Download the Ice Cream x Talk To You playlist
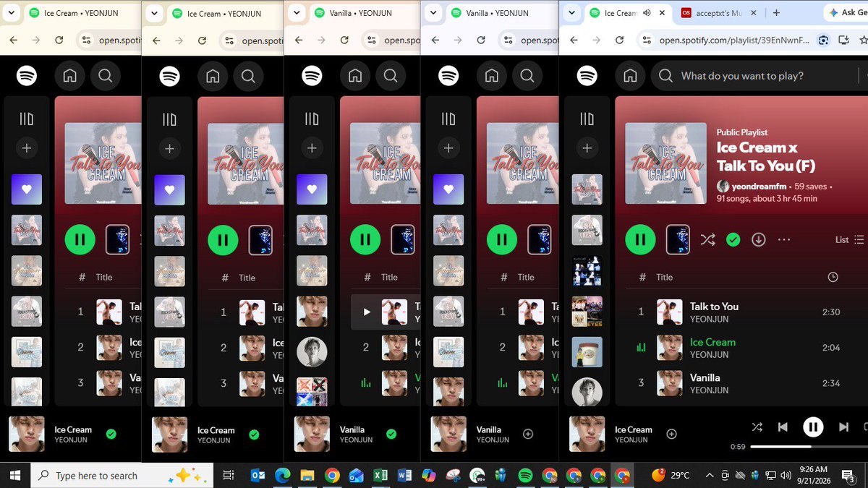The width and height of the screenshot is (868, 488). coord(758,239)
